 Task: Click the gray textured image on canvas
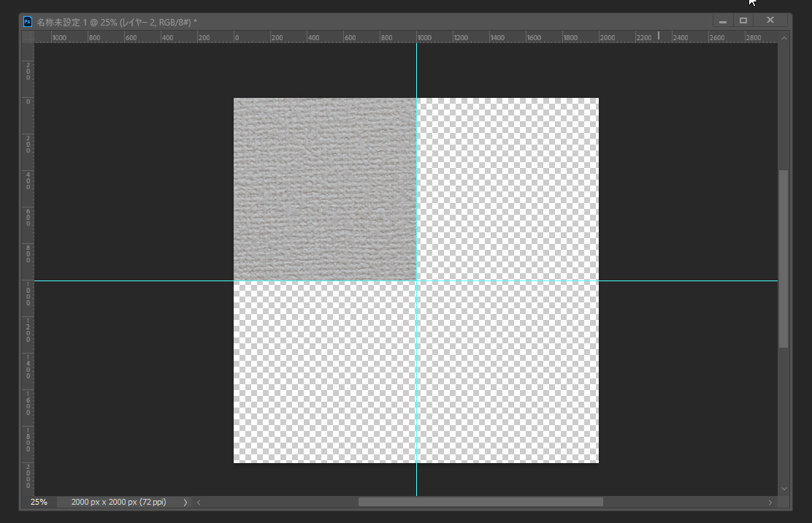click(324, 188)
